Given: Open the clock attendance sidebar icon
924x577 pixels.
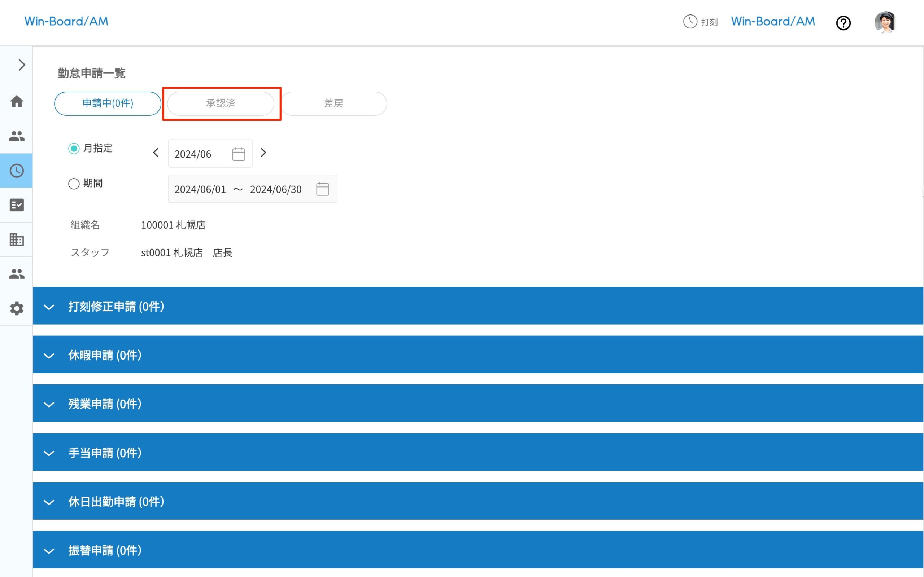Looking at the screenshot, I should tap(16, 171).
